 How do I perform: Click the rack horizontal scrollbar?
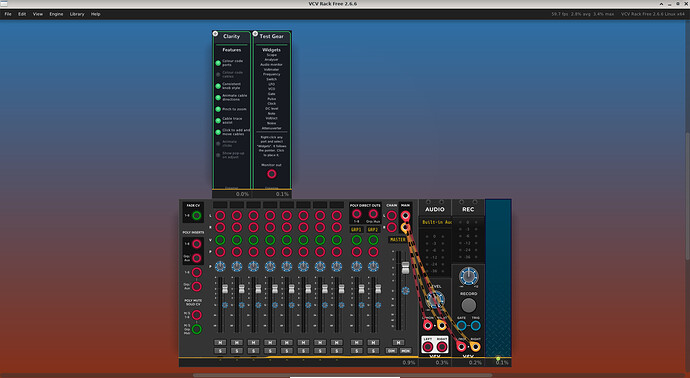342,375
